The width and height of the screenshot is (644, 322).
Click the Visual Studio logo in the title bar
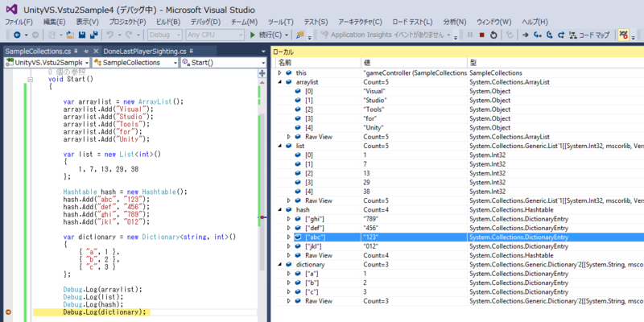click(x=10, y=10)
